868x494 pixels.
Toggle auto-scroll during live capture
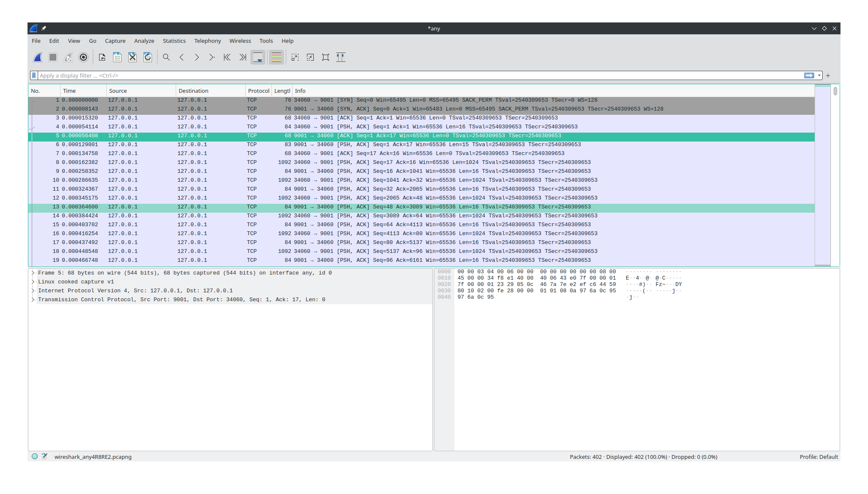tap(258, 57)
